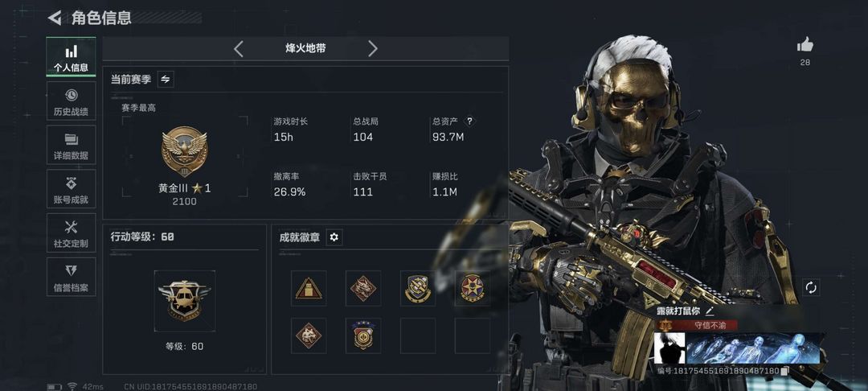Click the question mark beside 总资产
868x391 pixels.
[470, 121]
